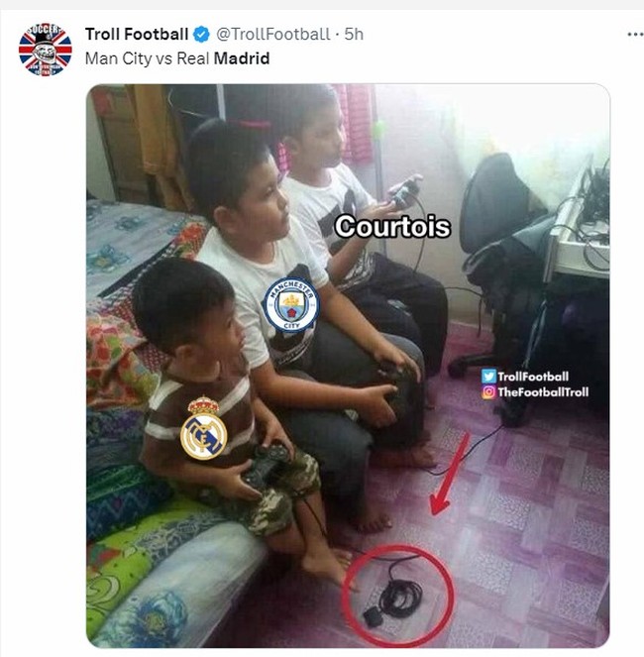Viewport: 644px width, 657px height.
Task: Click the Twitter bird icon in the watermark
Action: [488, 377]
